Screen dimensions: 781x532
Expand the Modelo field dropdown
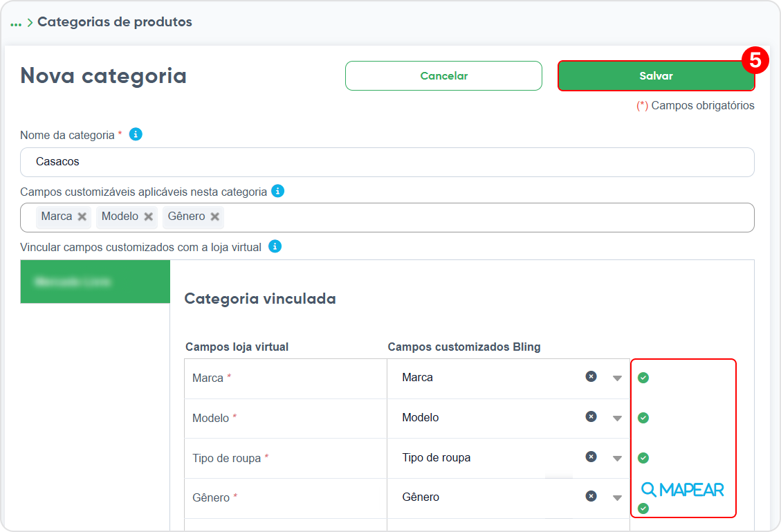(x=617, y=419)
